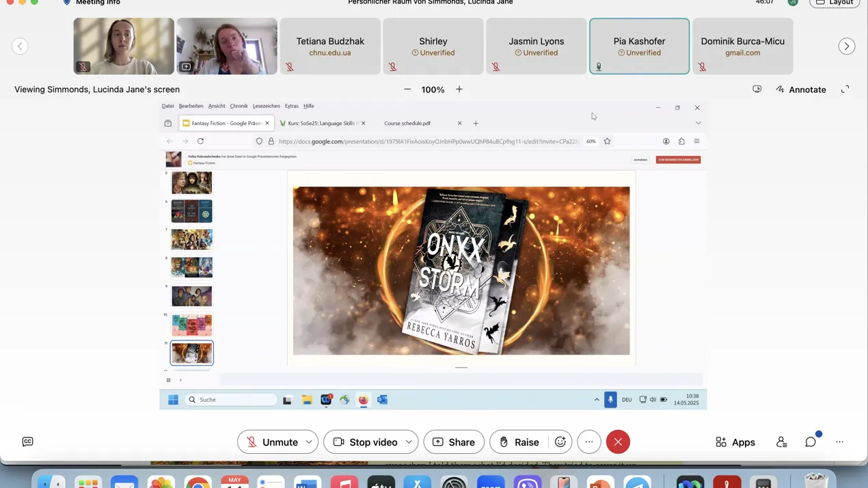The image size is (868, 488).
Task: Open File Explorer from the Windows taskbar
Action: (x=307, y=400)
